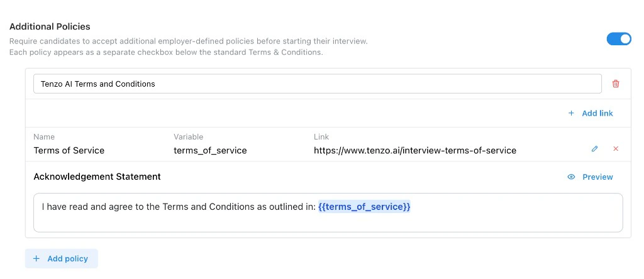The height and width of the screenshot is (279, 644).
Task: Delete the Tenzo AI Terms and Conditions policy
Action: tap(616, 84)
